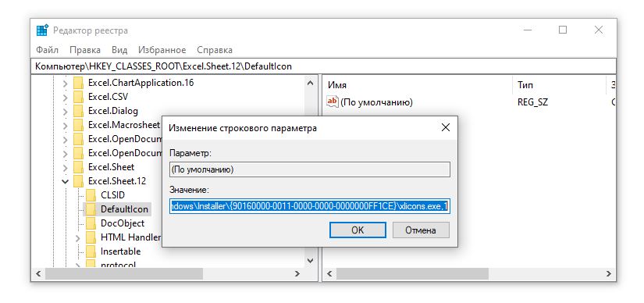Click the Значение value input field
This screenshot has width=644, height=303.
(x=310, y=206)
